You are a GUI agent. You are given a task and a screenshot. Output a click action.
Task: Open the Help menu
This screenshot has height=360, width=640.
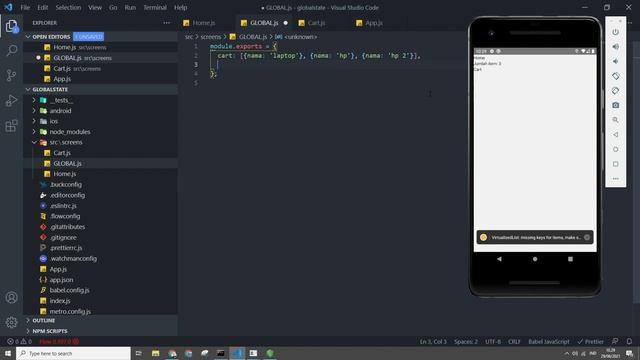(180, 7)
